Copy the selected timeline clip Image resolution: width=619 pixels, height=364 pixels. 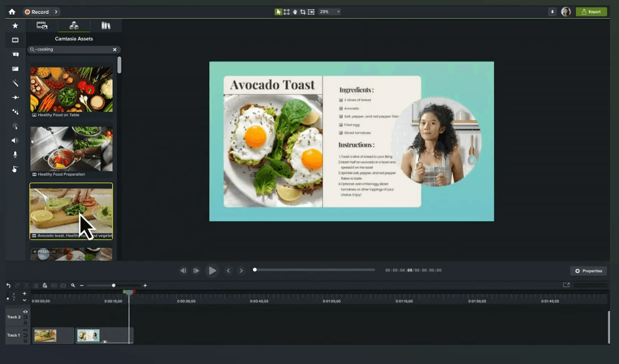tap(36, 285)
